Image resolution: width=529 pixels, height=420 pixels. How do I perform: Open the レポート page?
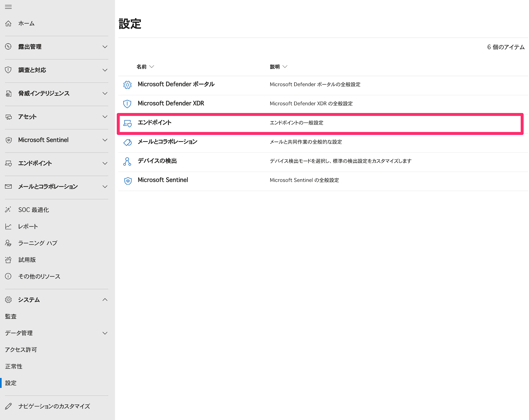(x=28, y=227)
